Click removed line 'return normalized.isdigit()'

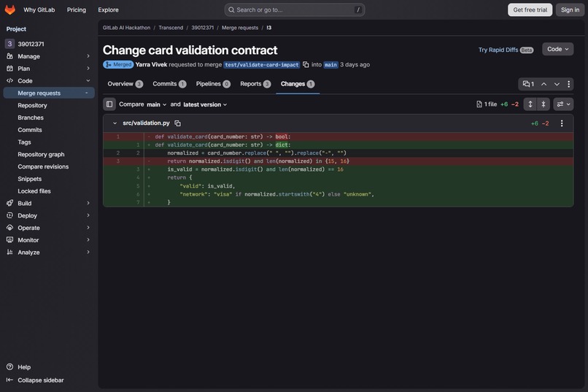click(x=339, y=161)
